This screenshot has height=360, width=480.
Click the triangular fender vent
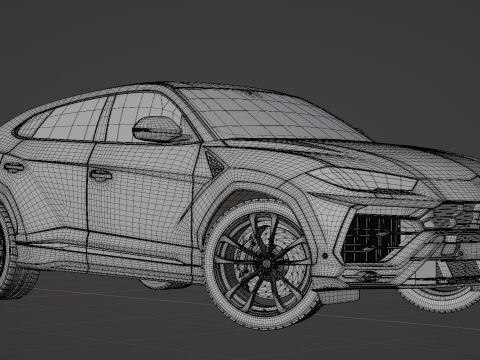click(215, 164)
